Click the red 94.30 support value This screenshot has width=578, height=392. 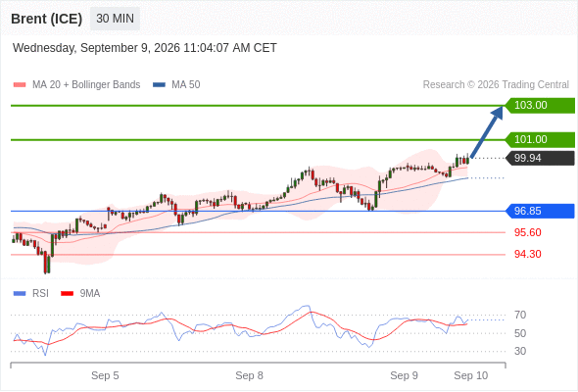point(527,254)
